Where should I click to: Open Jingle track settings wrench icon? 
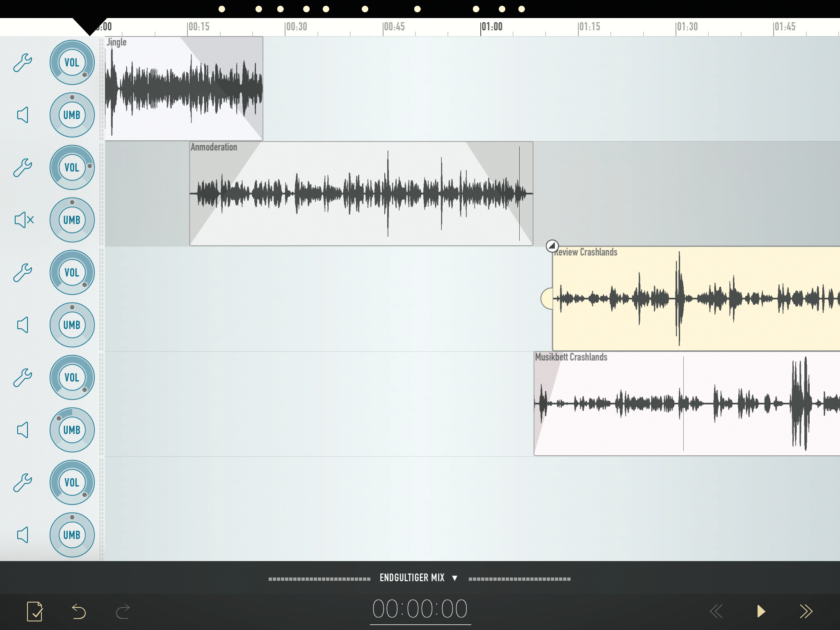(23, 63)
